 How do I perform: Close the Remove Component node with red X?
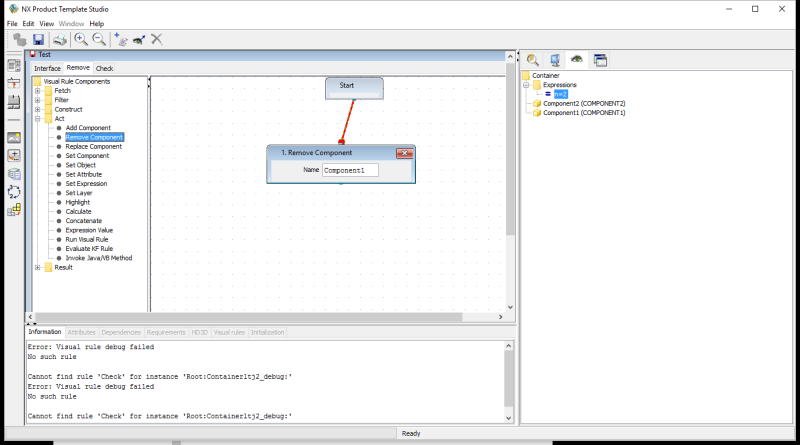tap(404, 153)
